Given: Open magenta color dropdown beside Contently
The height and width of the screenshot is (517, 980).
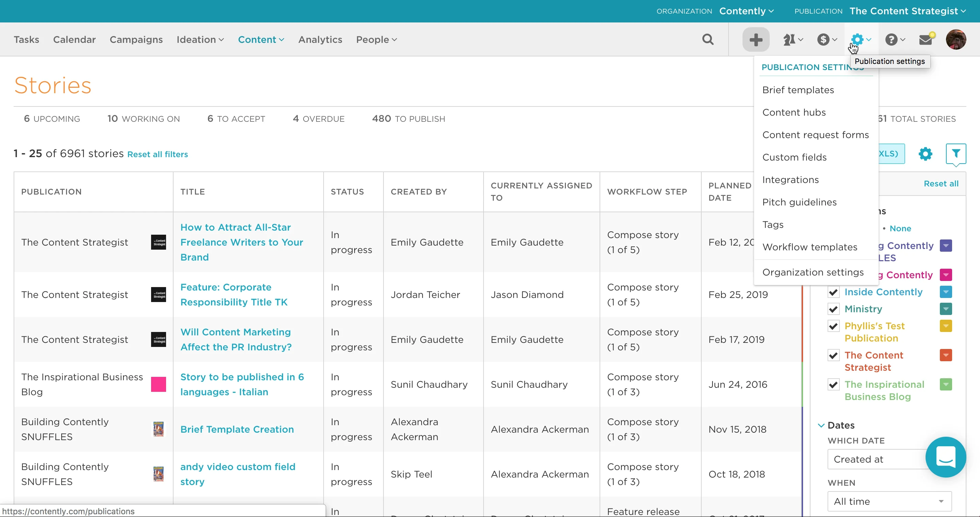Looking at the screenshot, I should 946,275.
